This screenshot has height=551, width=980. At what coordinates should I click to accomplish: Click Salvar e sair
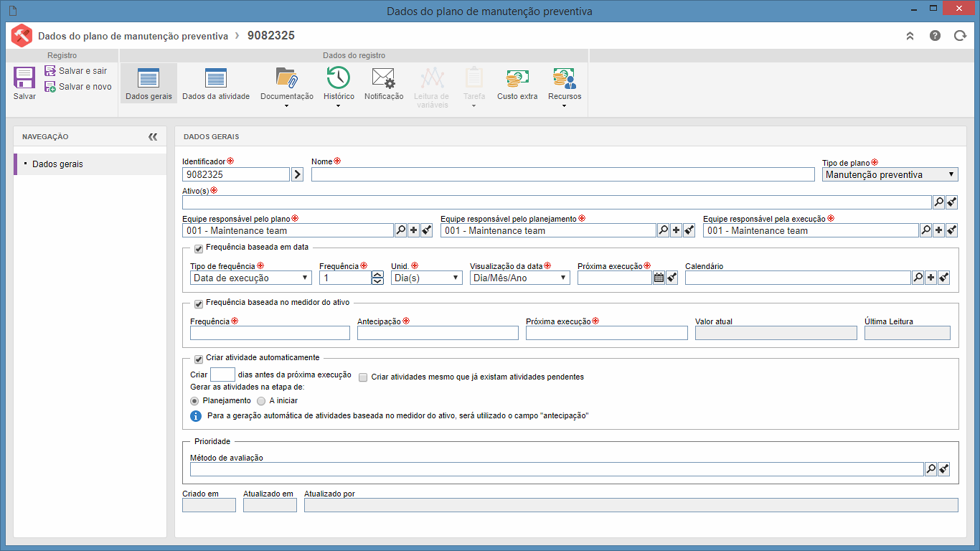tap(75, 71)
